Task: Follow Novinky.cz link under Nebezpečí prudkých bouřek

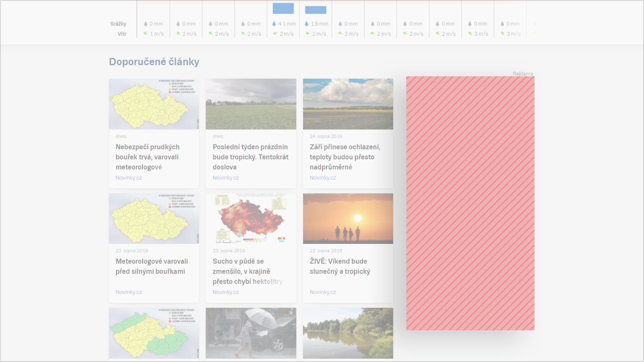Action: click(x=129, y=178)
